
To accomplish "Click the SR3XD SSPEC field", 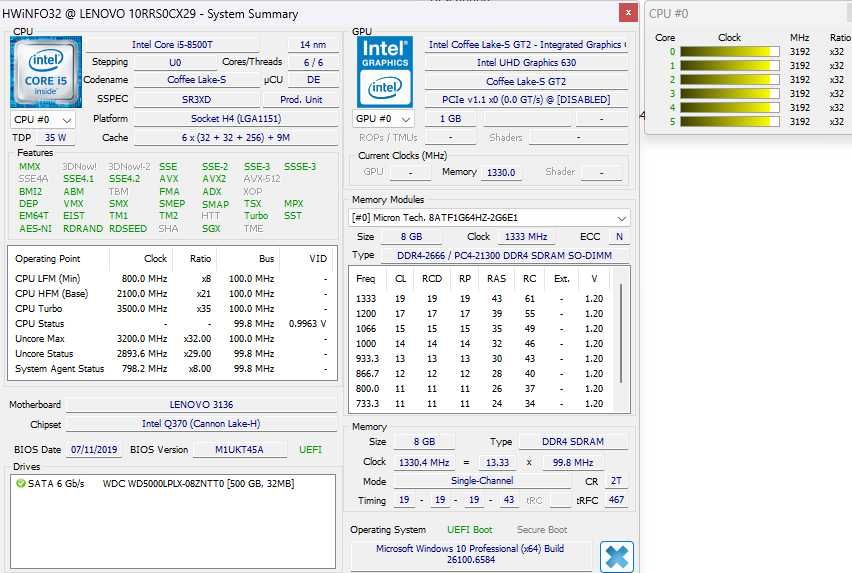I will pyautogui.click(x=196, y=99).
